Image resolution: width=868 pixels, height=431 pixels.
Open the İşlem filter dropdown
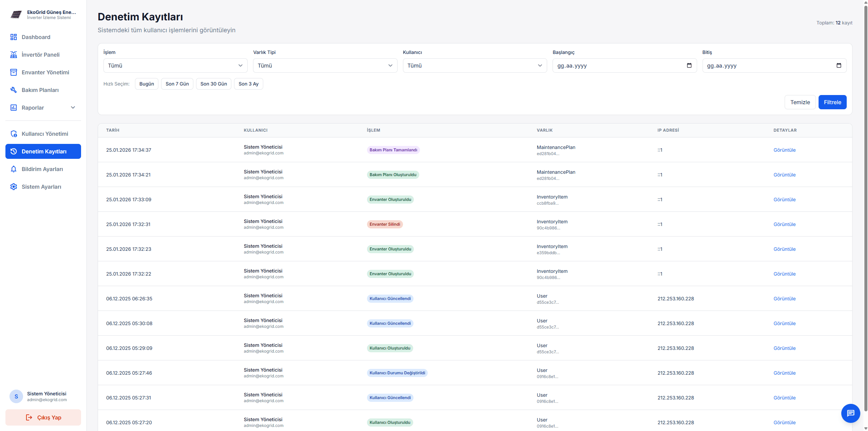[175, 65]
